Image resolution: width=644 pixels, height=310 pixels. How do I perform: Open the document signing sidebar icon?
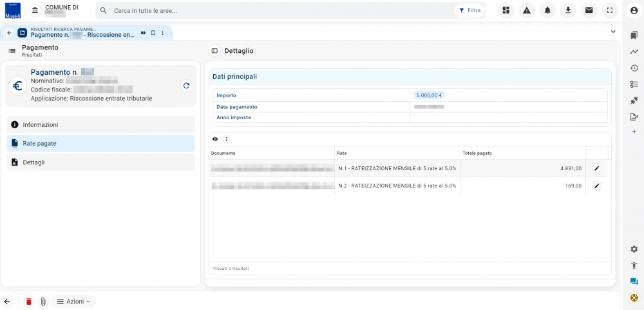pos(634,117)
